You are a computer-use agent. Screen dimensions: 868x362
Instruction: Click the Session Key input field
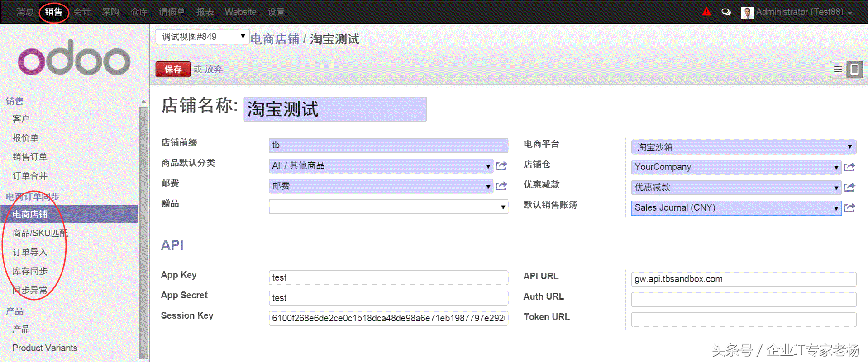pos(388,318)
